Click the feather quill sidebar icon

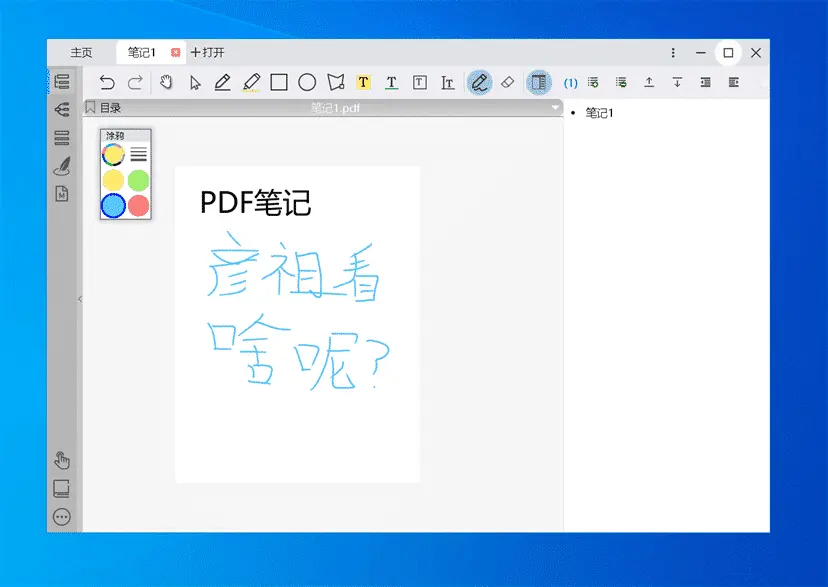click(x=62, y=166)
